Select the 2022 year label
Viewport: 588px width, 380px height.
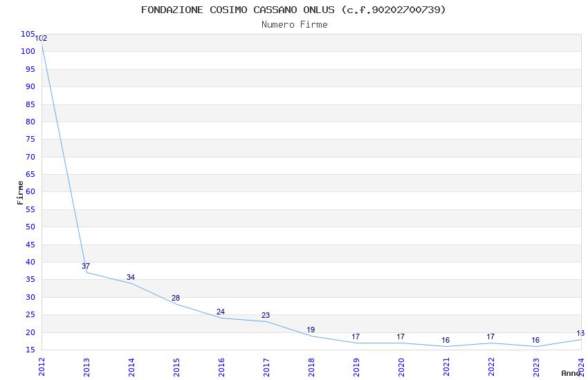click(x=492, y=367)
